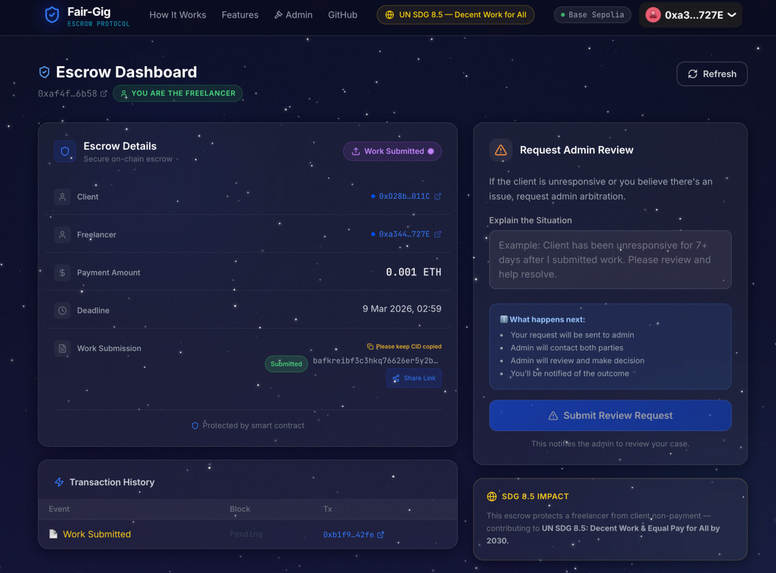This screenshot has height=573, width=776.
Task: Click the Refresh button
Action: coord(712,74)
